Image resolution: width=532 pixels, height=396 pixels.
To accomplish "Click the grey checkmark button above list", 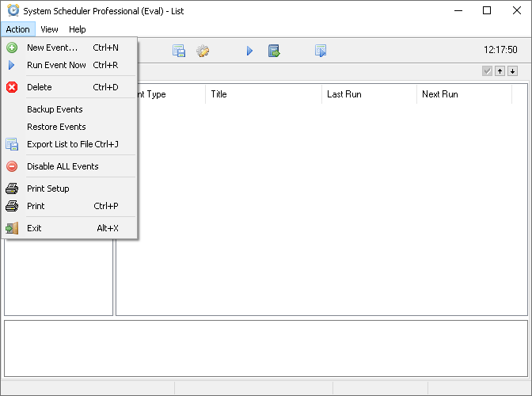I will tap(487, 71).
